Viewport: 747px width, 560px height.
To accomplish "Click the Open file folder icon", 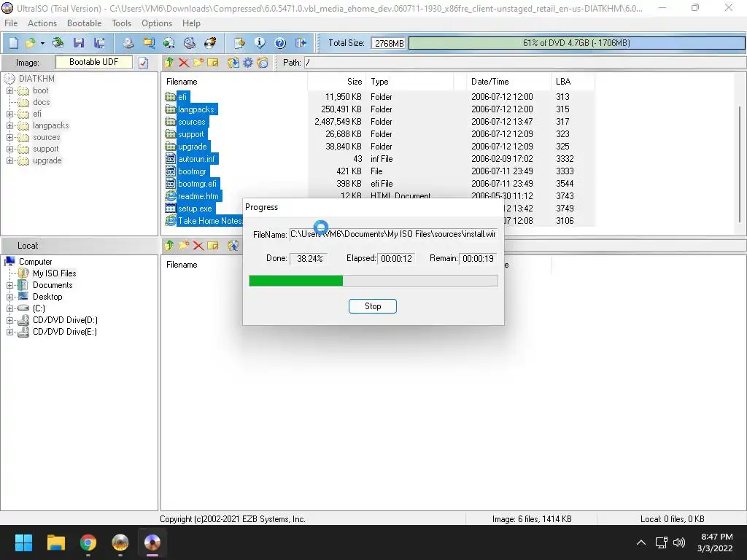I will click(31, 43).
